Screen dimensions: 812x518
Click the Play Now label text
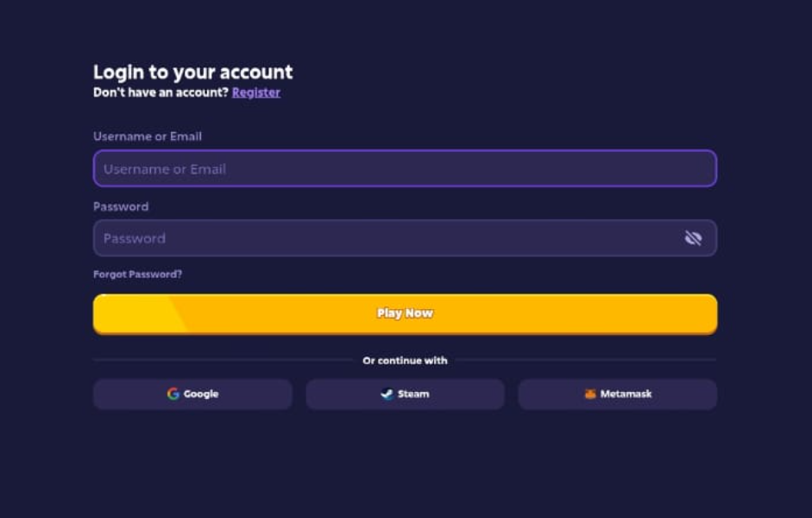click(x=405, y=313)
